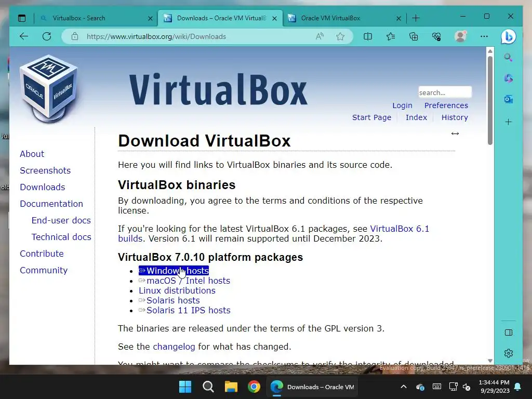Open Windows Start menu
The height and width of the screenshot is (399, 532).
pos(185,387)
